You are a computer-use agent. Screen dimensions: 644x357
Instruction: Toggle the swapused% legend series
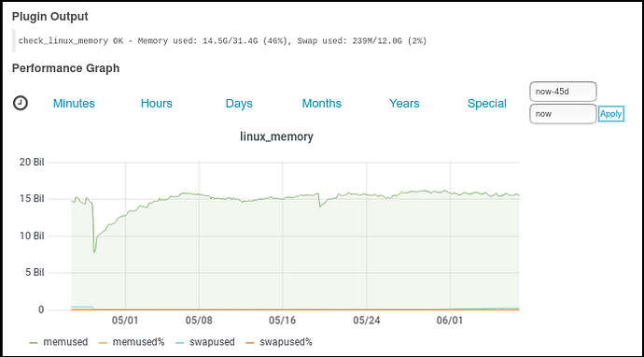[286, 342]
